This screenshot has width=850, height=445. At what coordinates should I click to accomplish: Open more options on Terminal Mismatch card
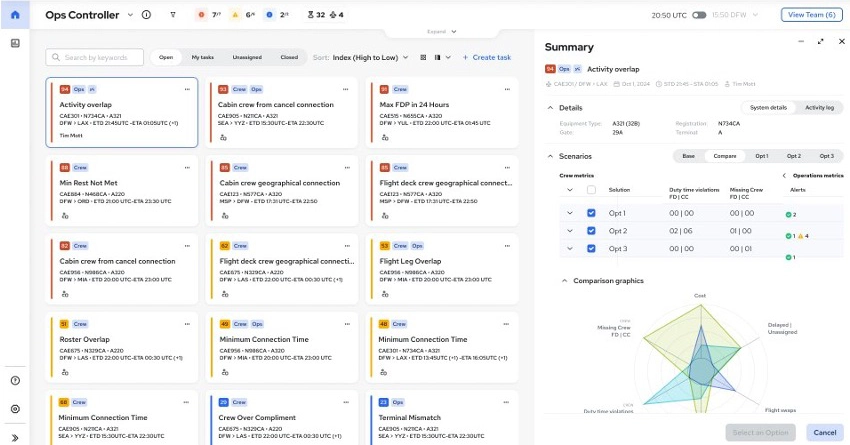point(506,402)
